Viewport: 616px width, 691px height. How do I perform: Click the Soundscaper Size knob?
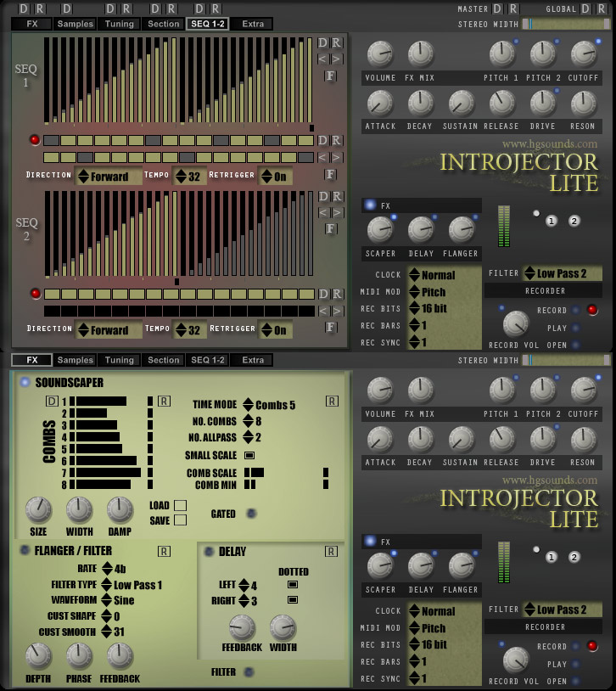tap(38, 510)
